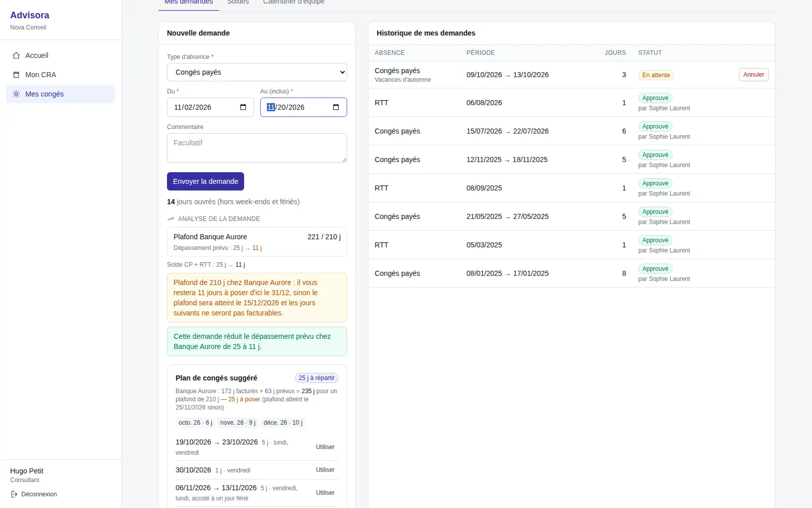Click the Déconnexion logout icon
The height and width of the screenshot is (508, 812).
coord(14,494)
